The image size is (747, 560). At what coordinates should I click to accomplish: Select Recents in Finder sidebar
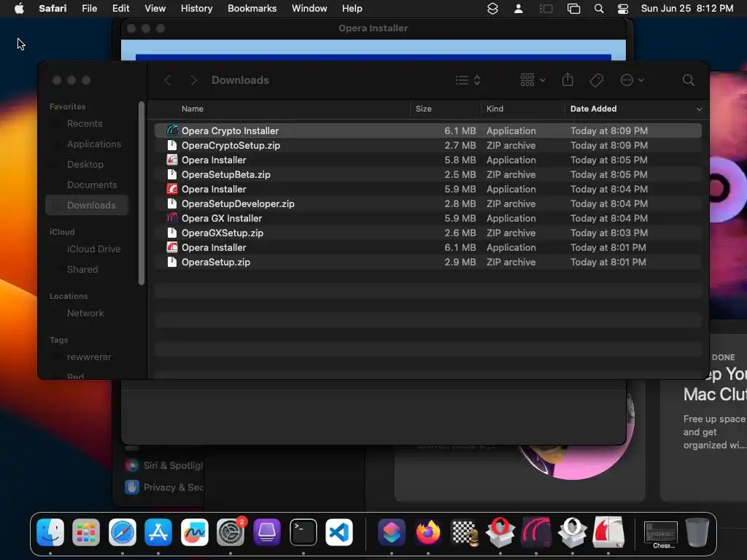pos(85,124)
